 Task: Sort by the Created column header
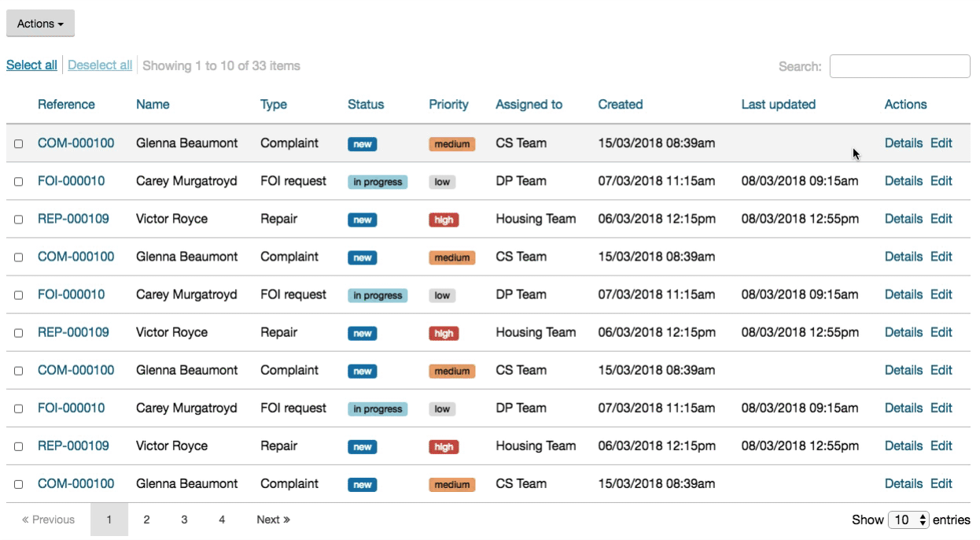point(621,105)
